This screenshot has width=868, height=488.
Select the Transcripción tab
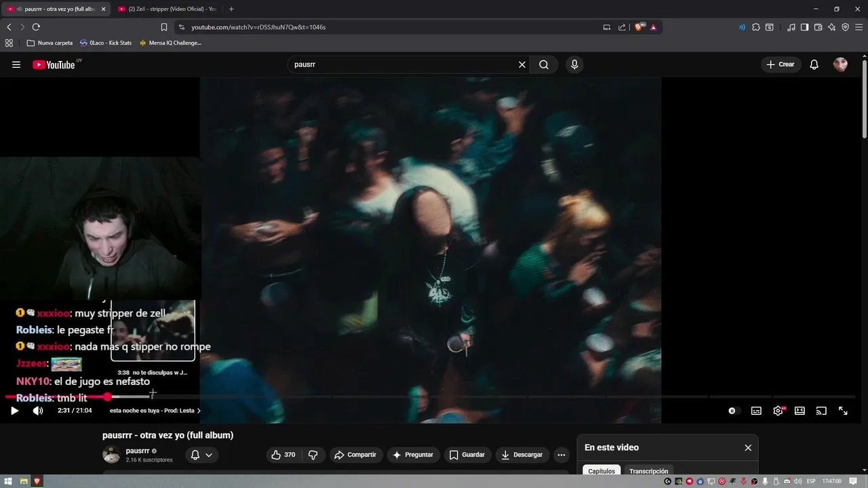click(648, 471)
